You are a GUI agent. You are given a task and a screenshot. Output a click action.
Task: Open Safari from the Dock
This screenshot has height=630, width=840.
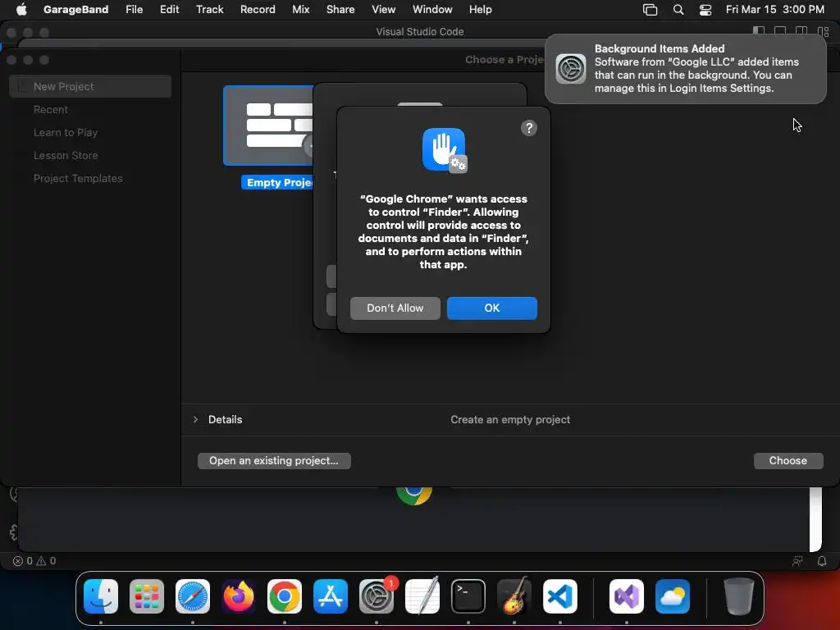pos(193,596)
